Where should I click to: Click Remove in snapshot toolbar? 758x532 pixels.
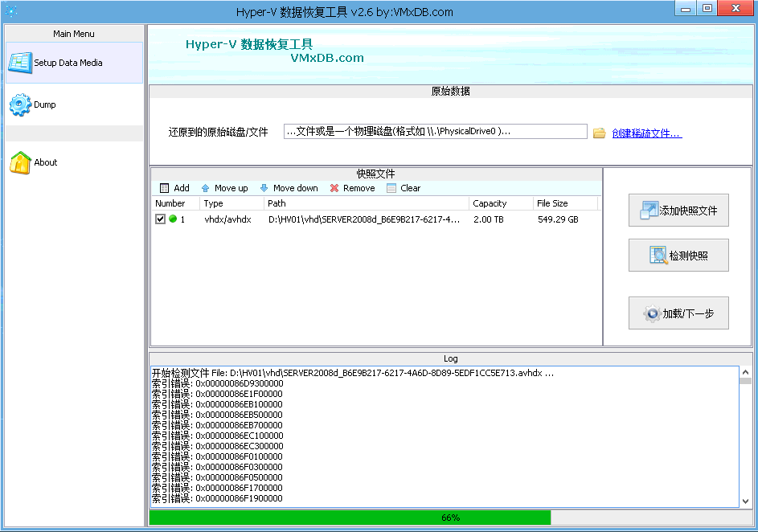tap(352, 188)
